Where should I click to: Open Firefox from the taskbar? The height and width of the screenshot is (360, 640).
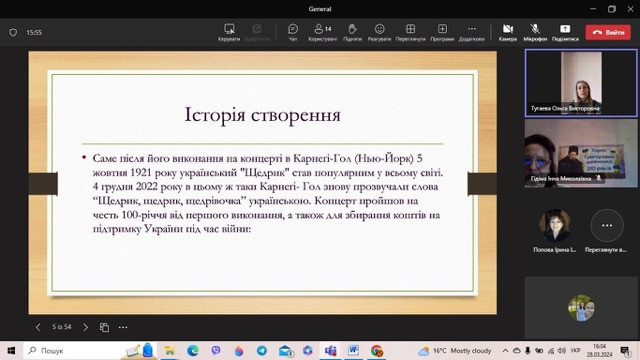(x=239, y=351)
